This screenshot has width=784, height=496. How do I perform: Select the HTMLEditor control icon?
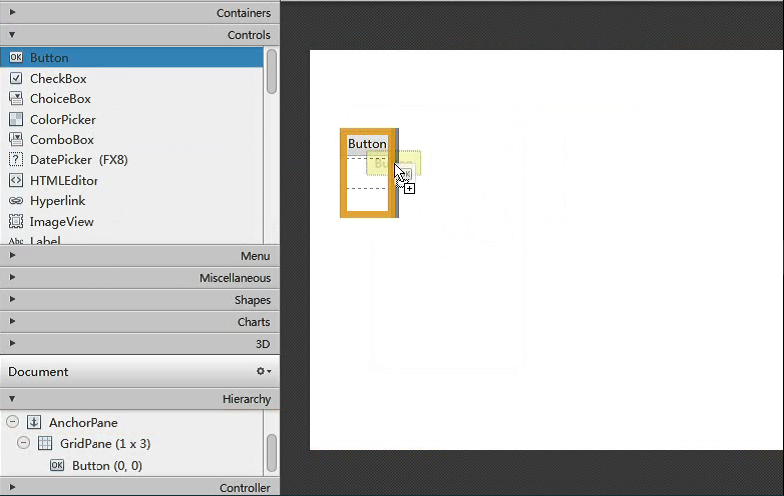[x=16, y=181]
